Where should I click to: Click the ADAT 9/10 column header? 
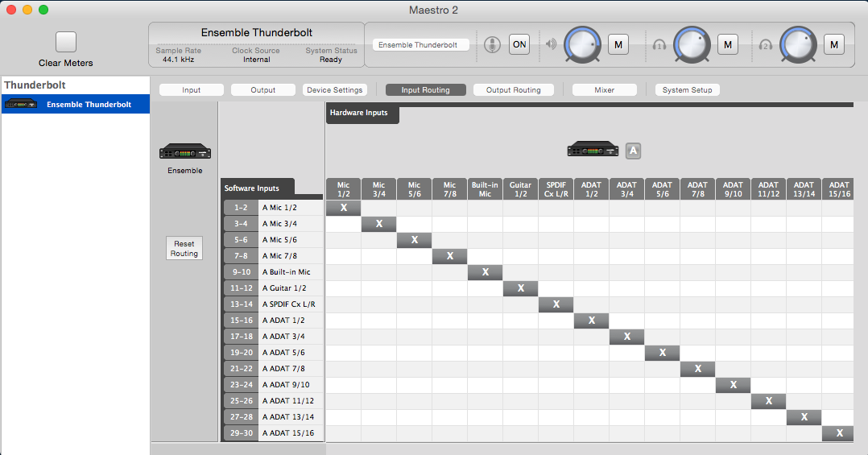coord(734,188)
